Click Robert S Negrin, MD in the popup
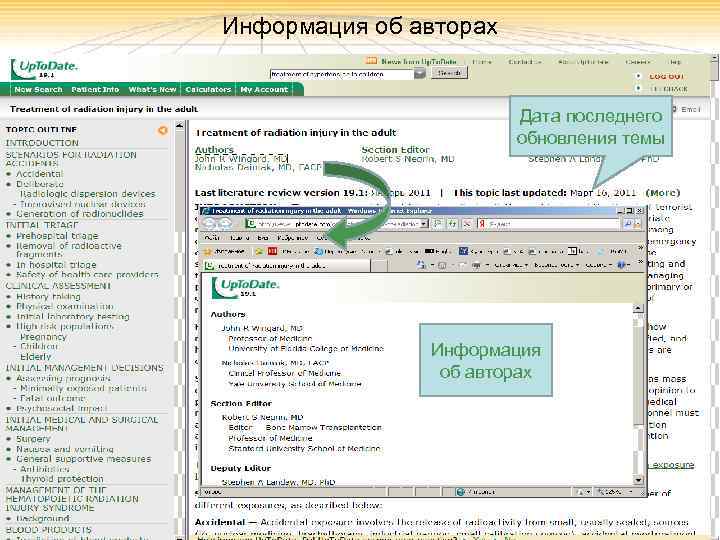The height and width of the screenshot is (540, 720). (262, 417)
